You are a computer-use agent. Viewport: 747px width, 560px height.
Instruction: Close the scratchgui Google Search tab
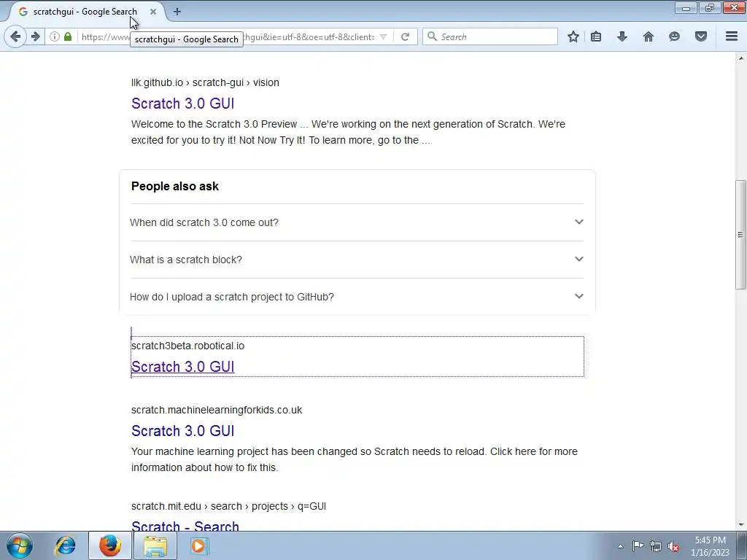[x=153, y=12]
